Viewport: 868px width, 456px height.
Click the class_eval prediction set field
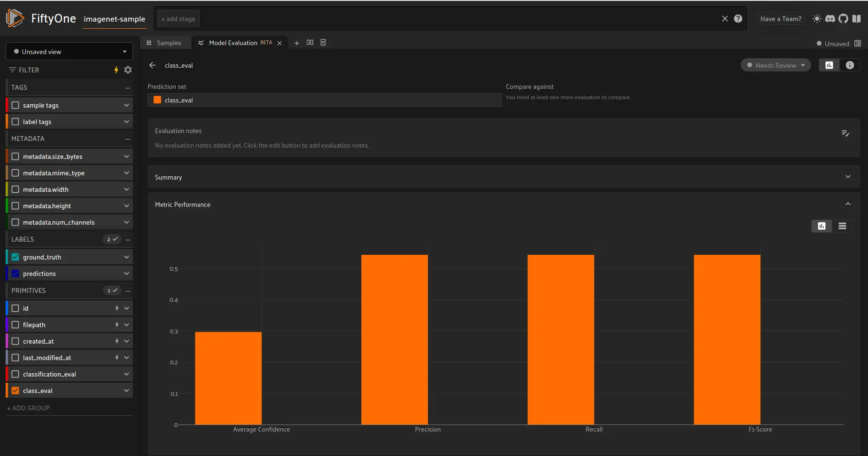coord(325,100)
